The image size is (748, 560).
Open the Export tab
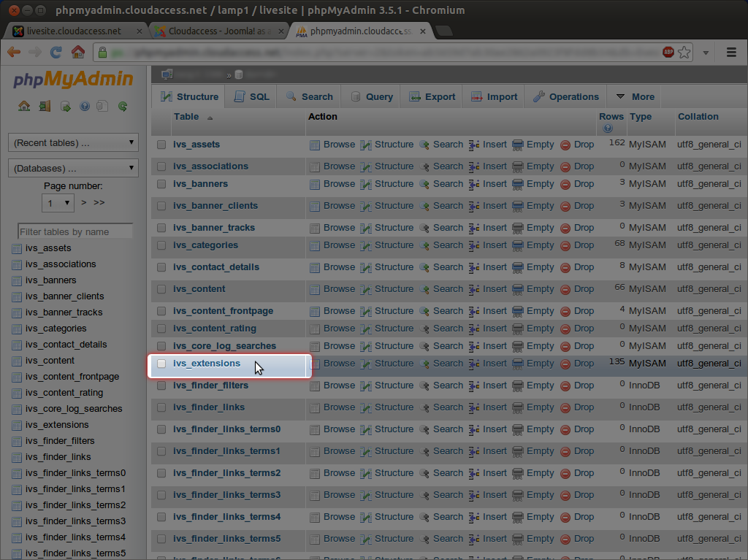pos(432,97)
